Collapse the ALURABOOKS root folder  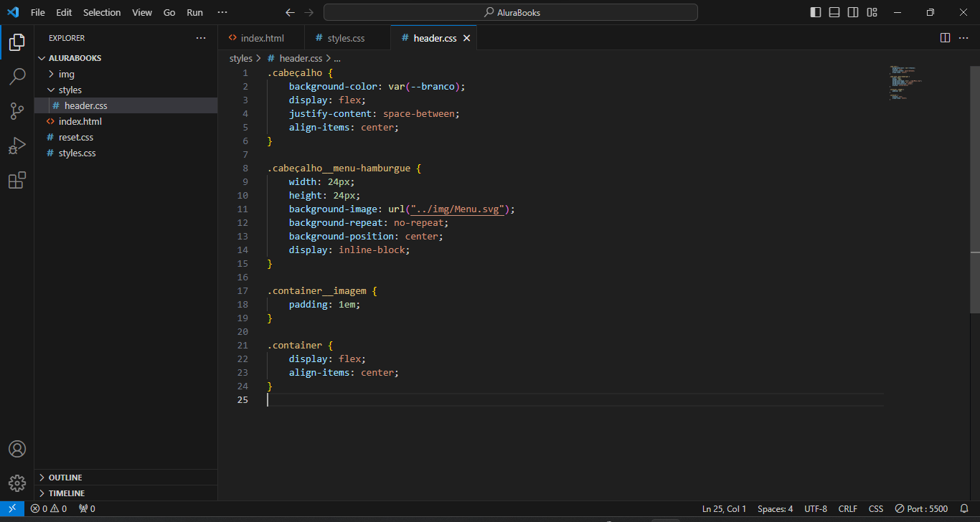pyautogui.click(x=126, y=58)
